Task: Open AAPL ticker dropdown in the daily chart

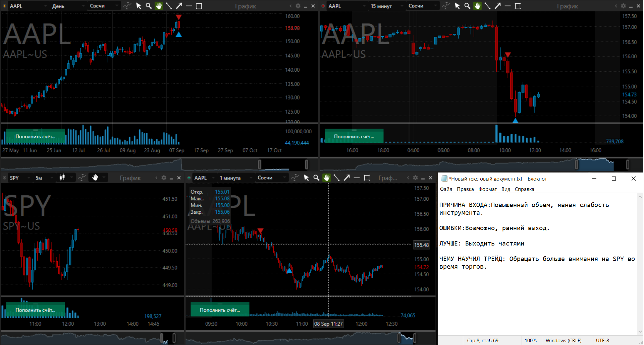Action: tap(28, 6)
